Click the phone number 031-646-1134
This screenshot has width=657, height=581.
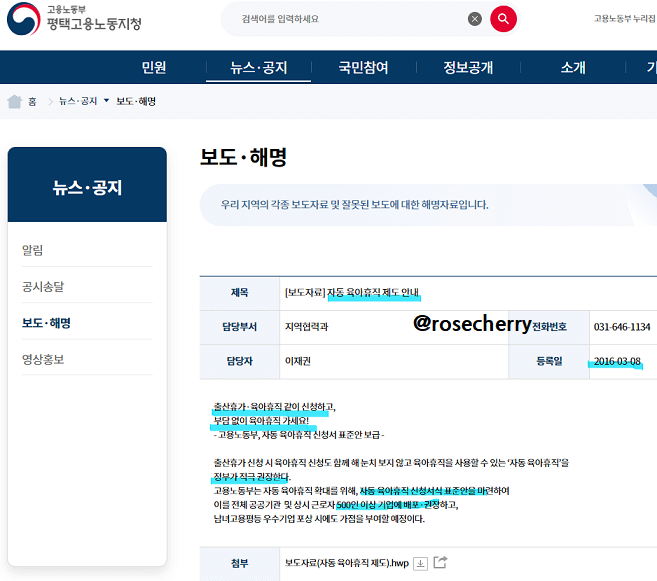(622, 327)
